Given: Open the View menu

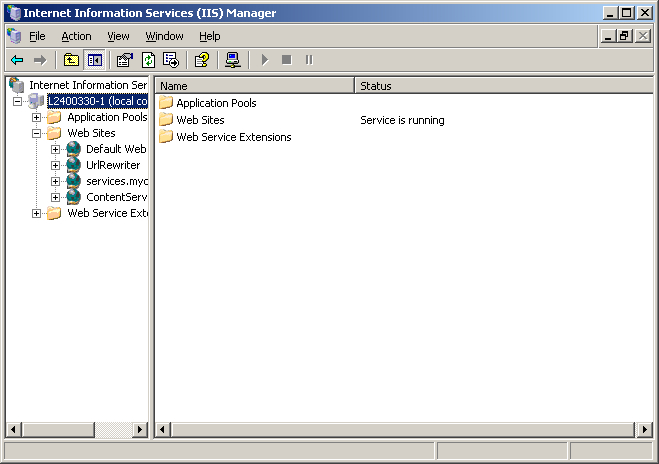Looking at the screenshot, I should click(x=118, y=36).
